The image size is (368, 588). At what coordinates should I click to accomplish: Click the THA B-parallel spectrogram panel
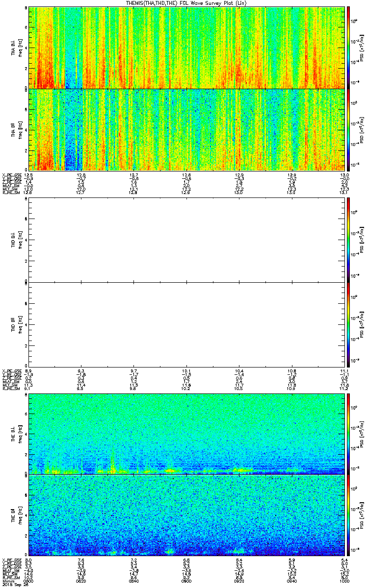click(187, 130)
